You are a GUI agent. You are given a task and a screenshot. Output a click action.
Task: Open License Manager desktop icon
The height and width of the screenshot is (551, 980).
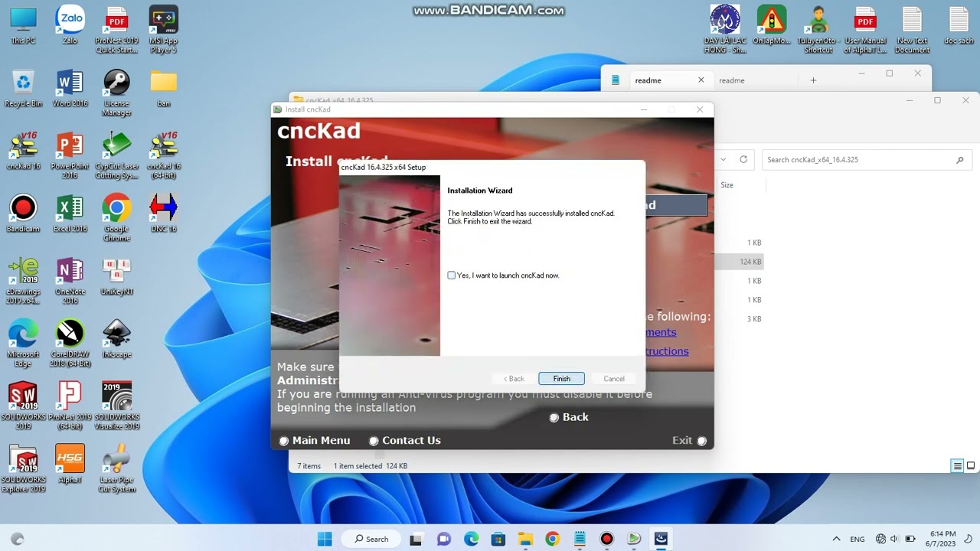point(116,93)
